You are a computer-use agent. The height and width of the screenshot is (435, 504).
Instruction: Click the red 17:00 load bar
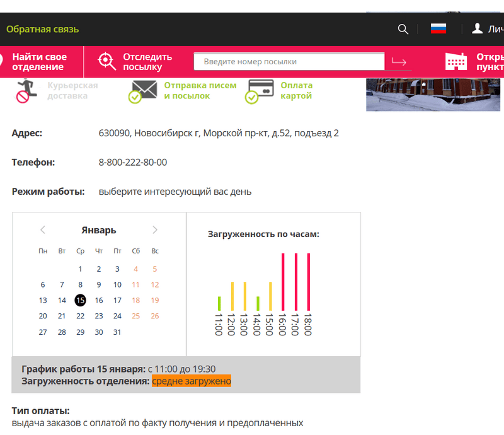[295, 282]
